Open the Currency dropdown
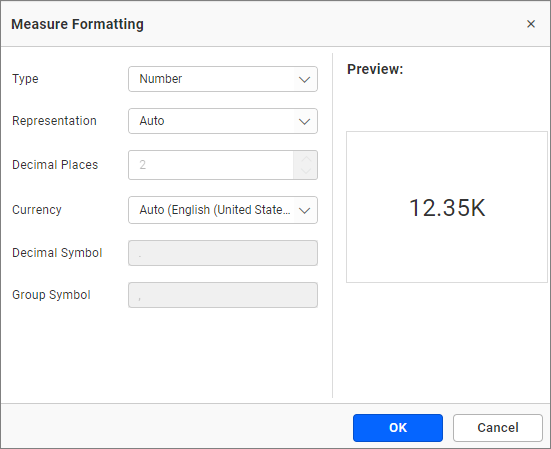Viewport: 551px width, 449px height. point(223,210)
